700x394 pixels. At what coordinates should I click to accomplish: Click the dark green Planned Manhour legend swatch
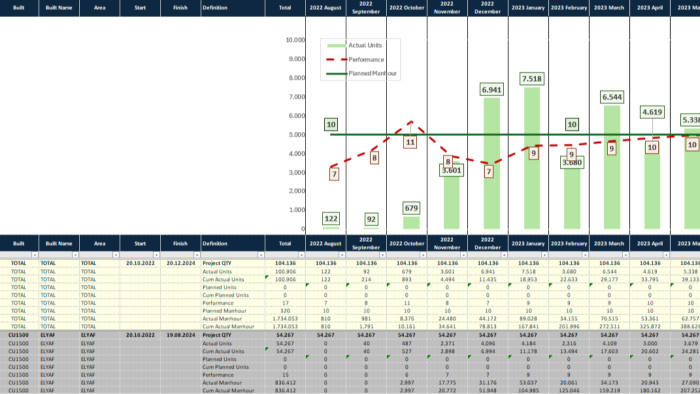pyautogui.click(x=336, y=74)
